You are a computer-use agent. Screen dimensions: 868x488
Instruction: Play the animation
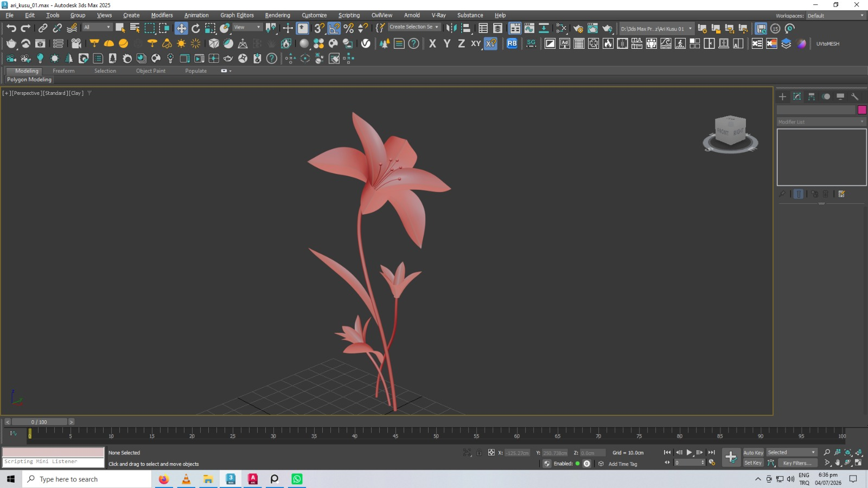(x=689, y=452)
